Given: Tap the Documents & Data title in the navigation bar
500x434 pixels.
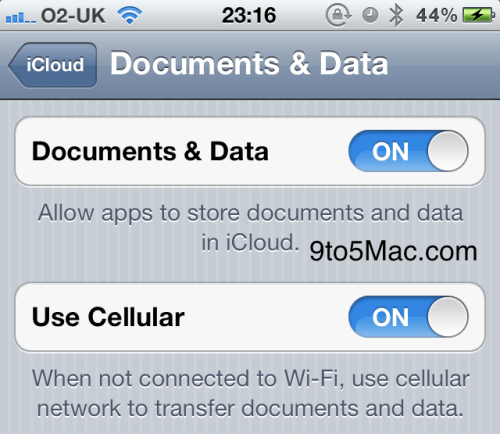Looking at the screenshot, I should [x=249, y=63].
